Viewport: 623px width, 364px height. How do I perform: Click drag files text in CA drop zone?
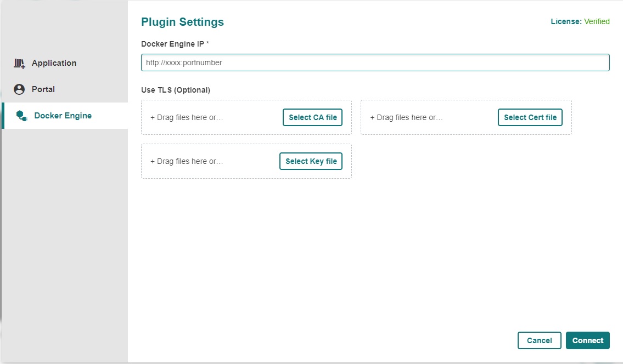pyautogui.click(x=187, y=117)
